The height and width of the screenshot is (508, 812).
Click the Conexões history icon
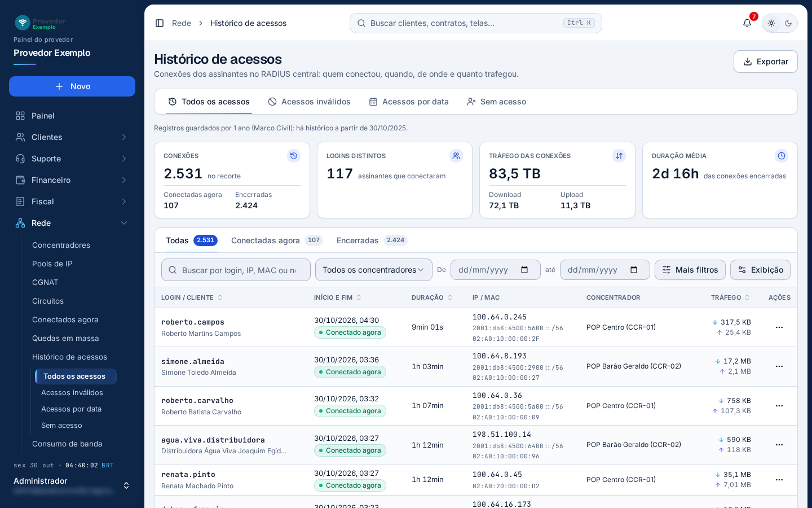tap(294, 156)
